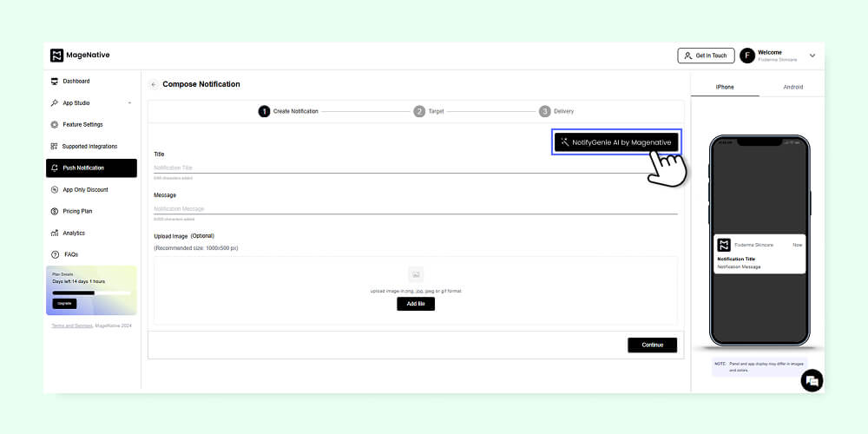
Task: Click the person icon in Get In Touch
Action: [x=688, y=56]
